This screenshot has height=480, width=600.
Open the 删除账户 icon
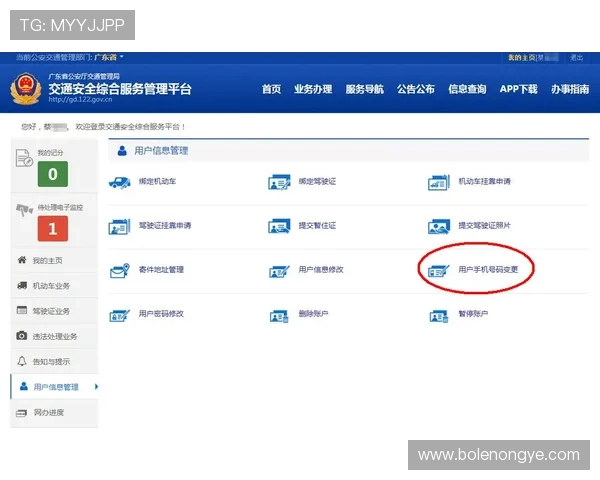click(x=279, y=316)
